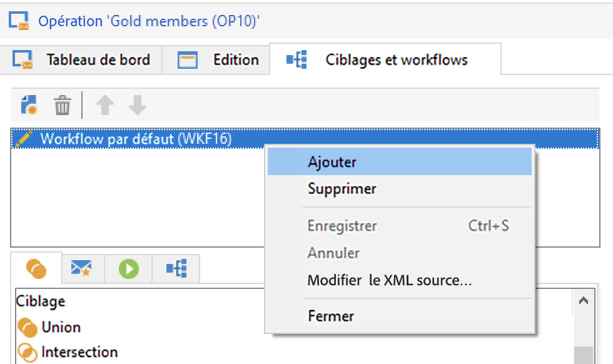The width and height of the screenshot is (613, 364).
Task: Click the move up arrow icon
Action: coord(105,105)
